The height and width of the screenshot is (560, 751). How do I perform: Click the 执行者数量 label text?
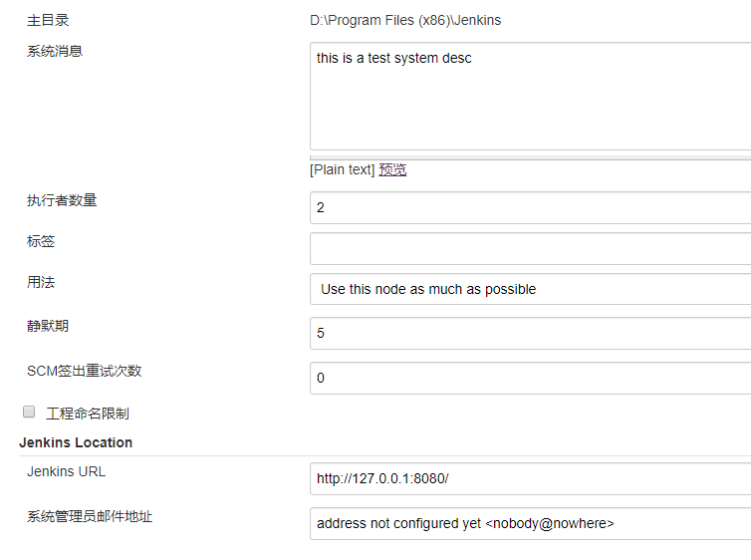point(62,200)
